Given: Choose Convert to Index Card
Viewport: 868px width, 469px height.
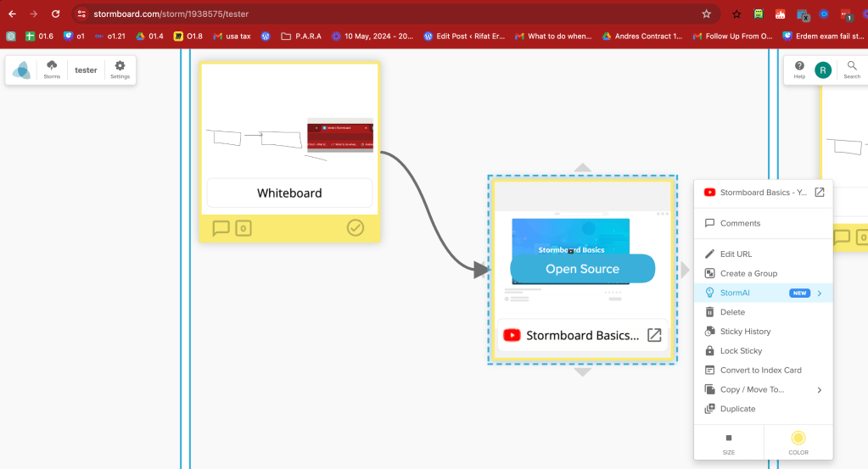Looking at the screenshot, I should tap(764, 370).
